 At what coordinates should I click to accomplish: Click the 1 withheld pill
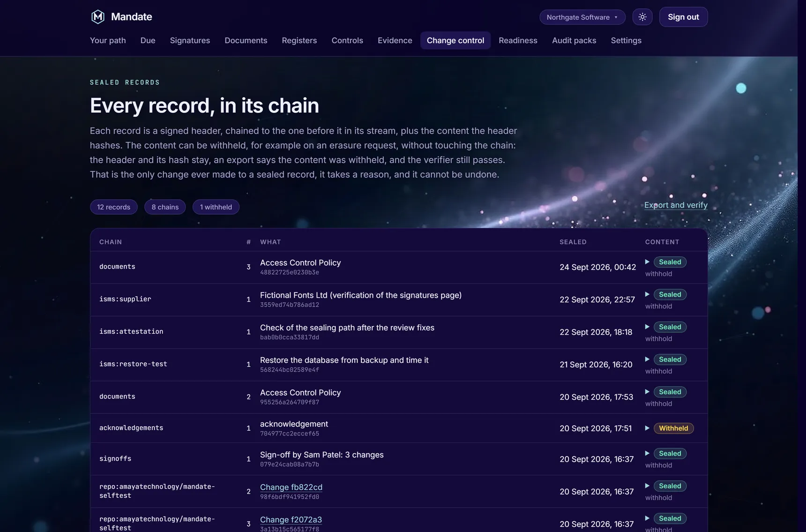pos(216,207)
